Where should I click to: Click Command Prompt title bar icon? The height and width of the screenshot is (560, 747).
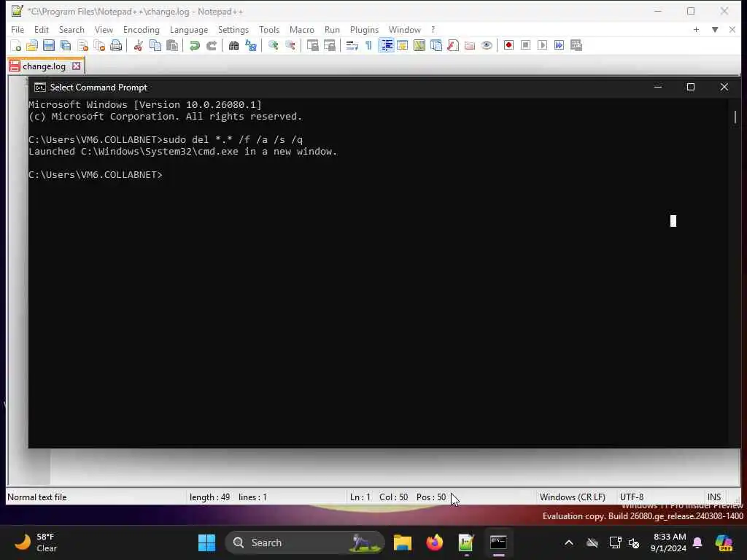point(40,87)
